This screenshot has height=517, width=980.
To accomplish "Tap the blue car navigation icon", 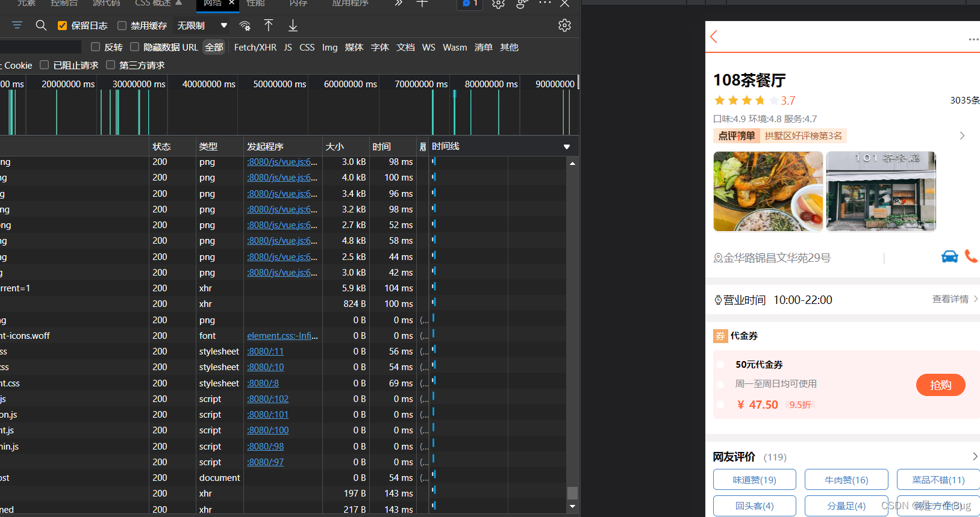I will tap(950, 256).
